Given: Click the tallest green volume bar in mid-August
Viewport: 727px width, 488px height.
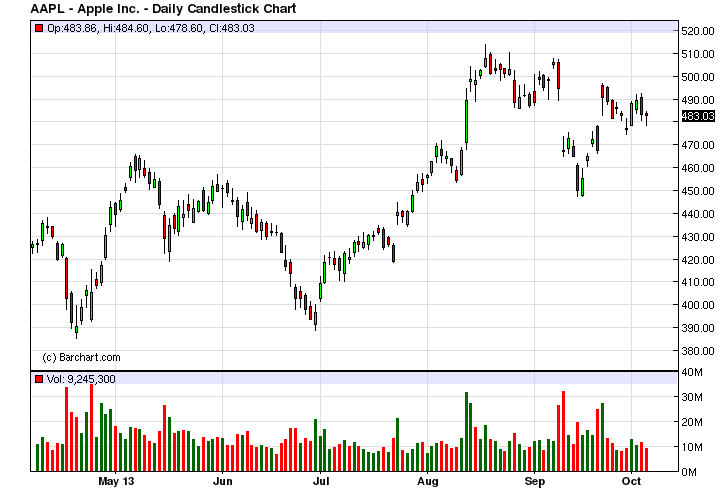Looking at the screenshot, I should pos(466,431).
